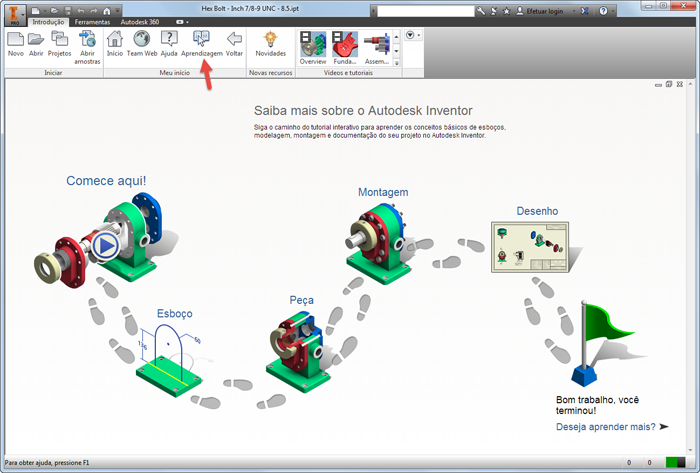Screen dimensions: 700x473
Task: Expand the Efetuar login dropdown arrow
Action: (x=574, y=11)
